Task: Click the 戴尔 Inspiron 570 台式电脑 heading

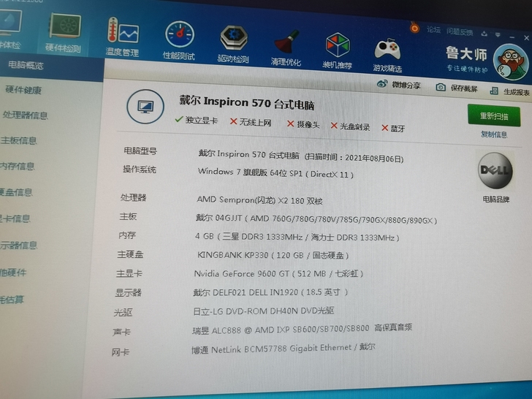Action: pos(247,102)
